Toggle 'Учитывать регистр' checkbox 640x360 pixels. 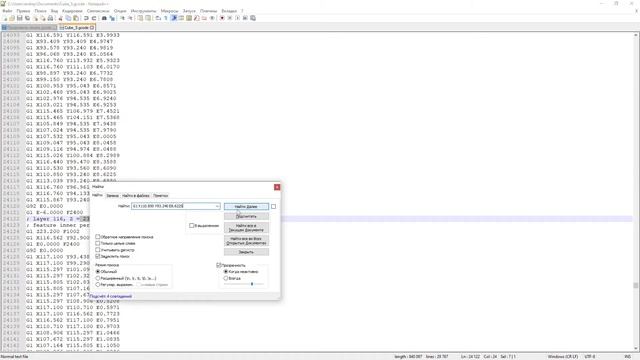pyautogui.click(x=98, y=250)
